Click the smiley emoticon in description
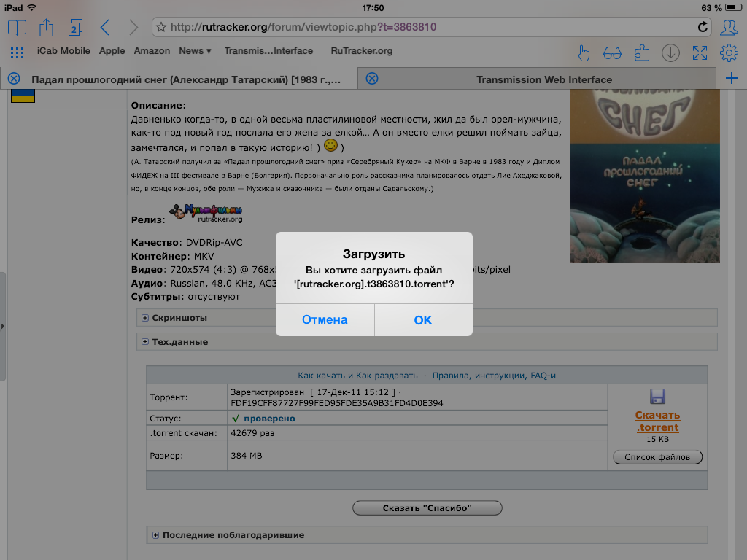 330,145
